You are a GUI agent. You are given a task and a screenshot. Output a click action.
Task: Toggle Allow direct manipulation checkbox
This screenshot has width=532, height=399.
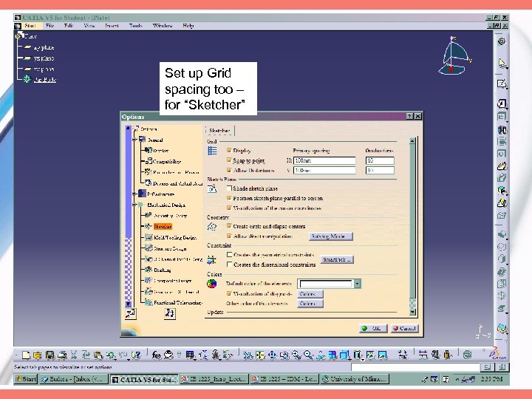click(x=229, y=236)
